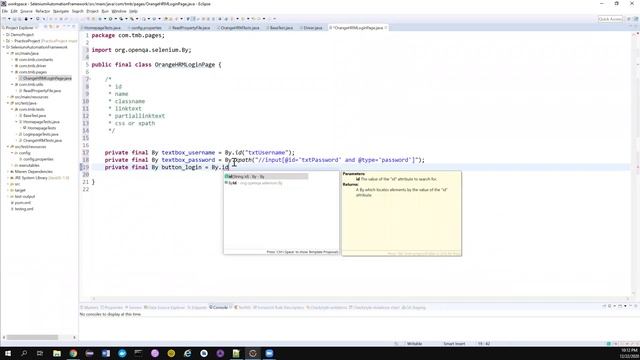The width and height of the screenshot is (640, 360).
Task: Click the Writable status bar entry
Action: point(414,344)
